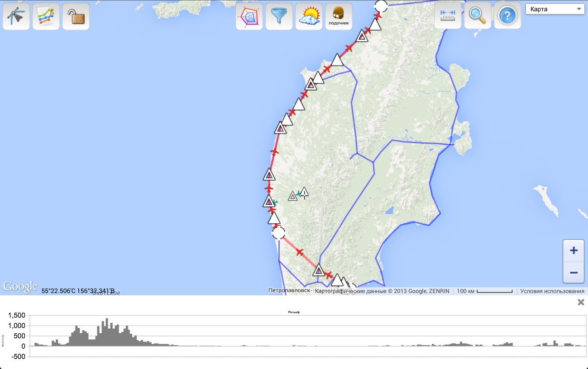
Task: Open the magnifying glass search
Action: tap(478, 15)
